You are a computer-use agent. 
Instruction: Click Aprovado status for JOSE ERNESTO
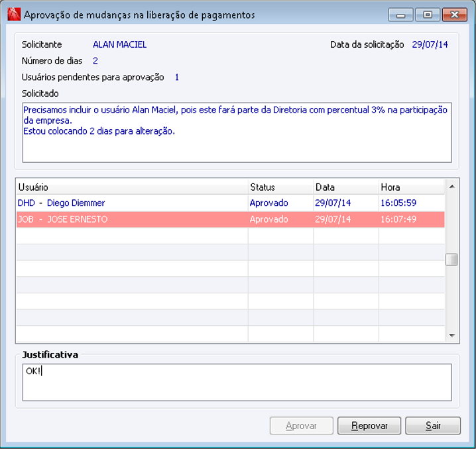[x=268, y=219]
